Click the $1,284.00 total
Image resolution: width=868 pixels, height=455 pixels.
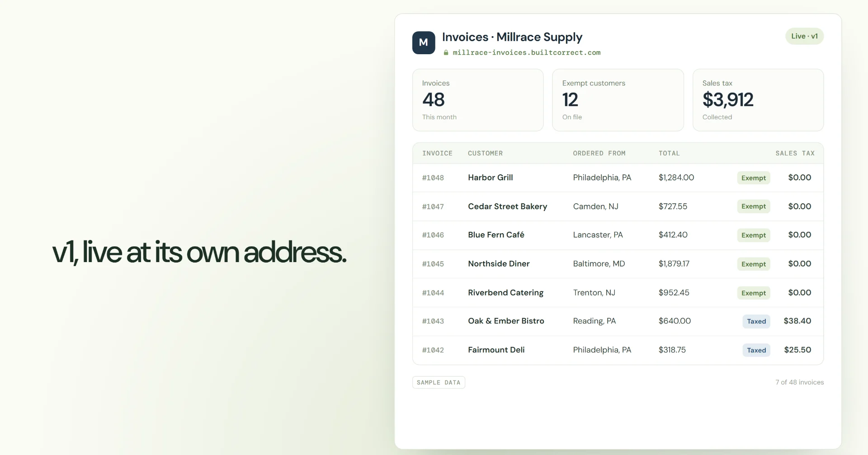click(676, 178)
